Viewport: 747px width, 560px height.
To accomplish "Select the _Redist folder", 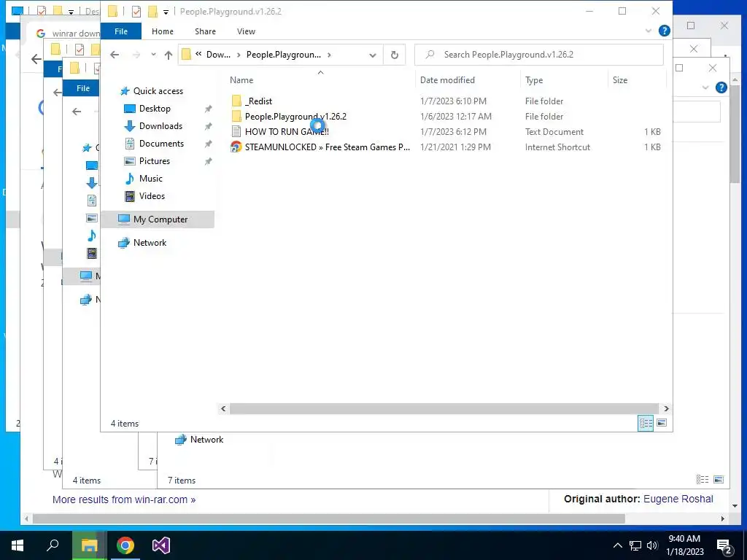I will coord(259,101).
